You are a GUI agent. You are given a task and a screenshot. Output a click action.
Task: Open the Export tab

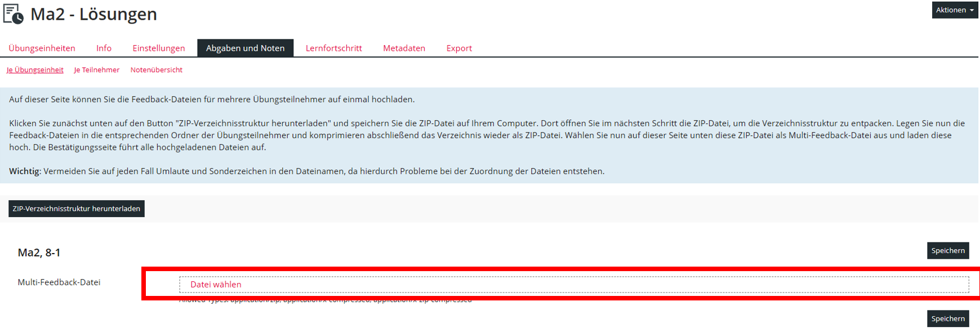[x=459, y=48]
